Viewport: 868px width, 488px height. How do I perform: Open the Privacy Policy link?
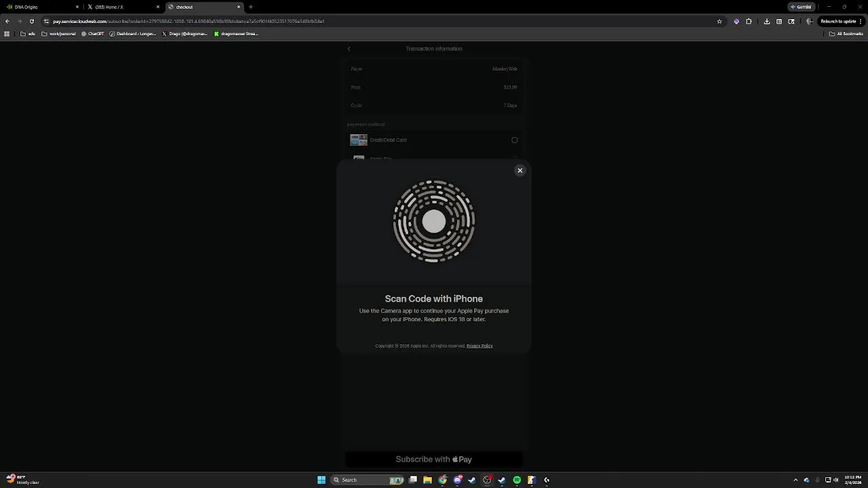point(479,346)
